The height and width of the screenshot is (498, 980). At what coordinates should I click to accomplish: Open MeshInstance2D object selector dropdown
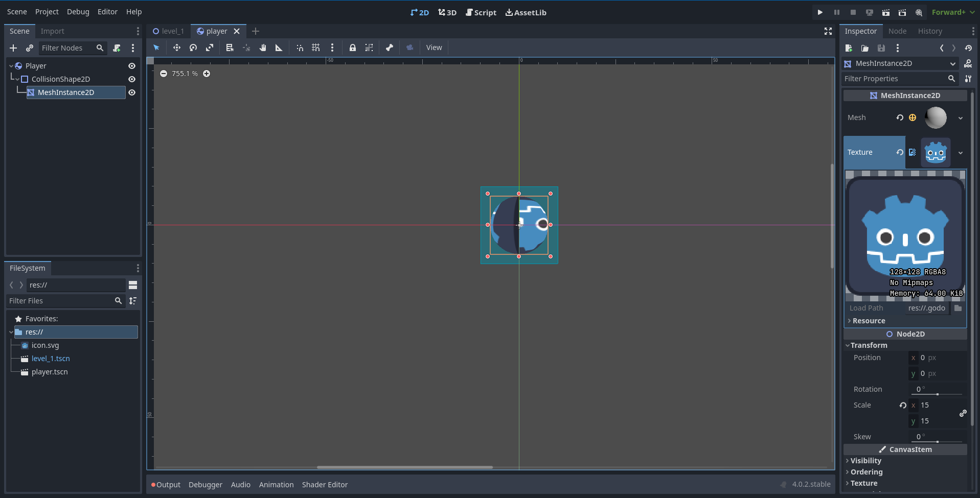[900, 63]
